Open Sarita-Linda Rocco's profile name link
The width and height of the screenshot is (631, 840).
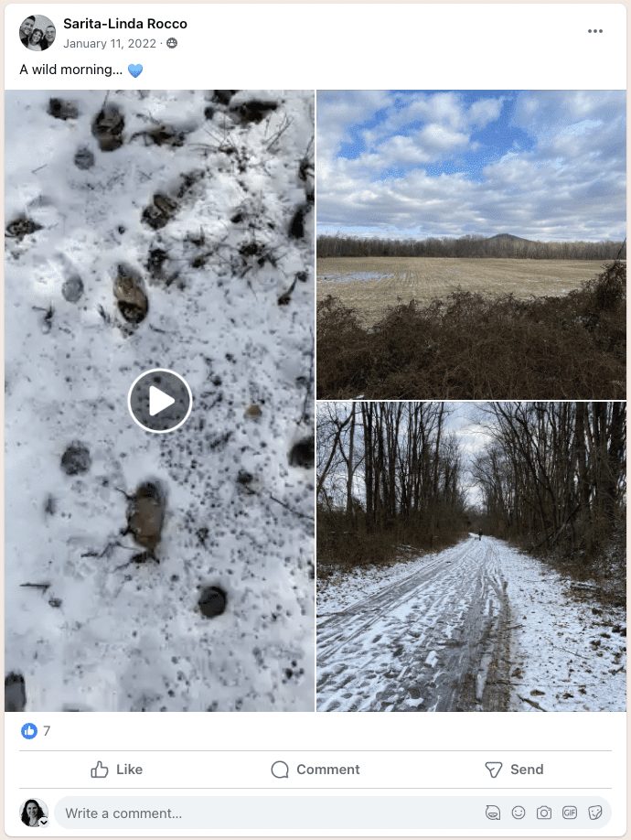click(x=125, y=24)
